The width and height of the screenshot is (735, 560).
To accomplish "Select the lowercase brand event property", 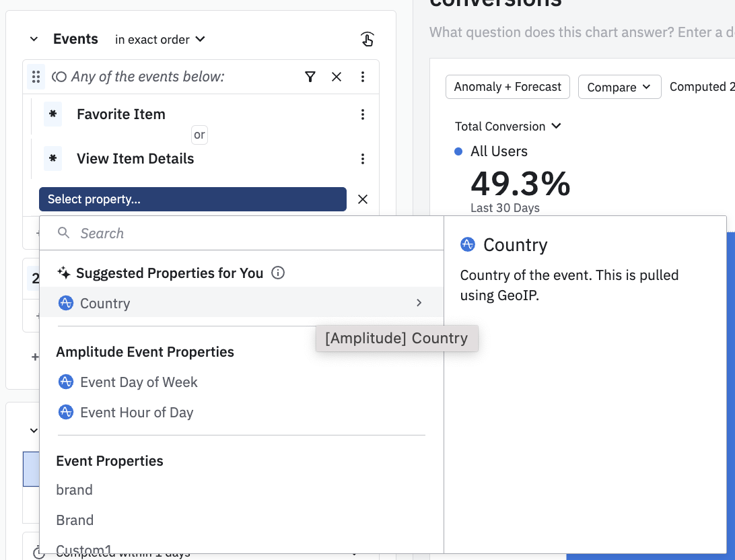I will coord(74,490).
